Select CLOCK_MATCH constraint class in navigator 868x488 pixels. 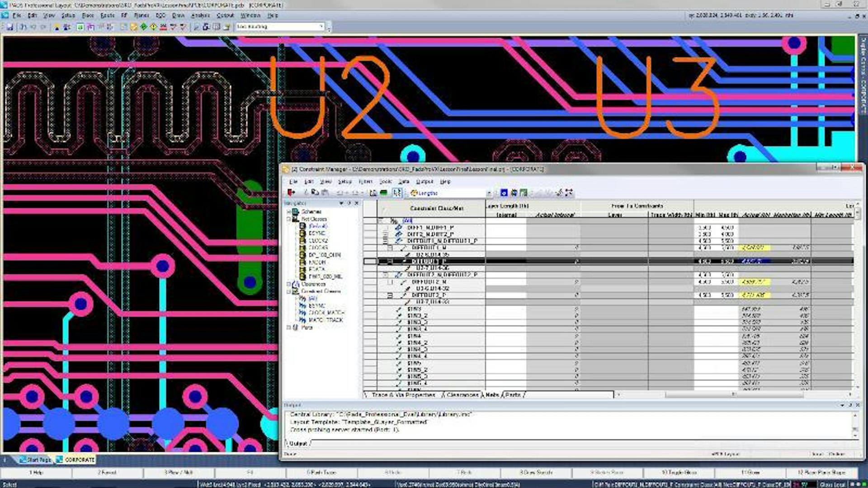pos(326,313)
